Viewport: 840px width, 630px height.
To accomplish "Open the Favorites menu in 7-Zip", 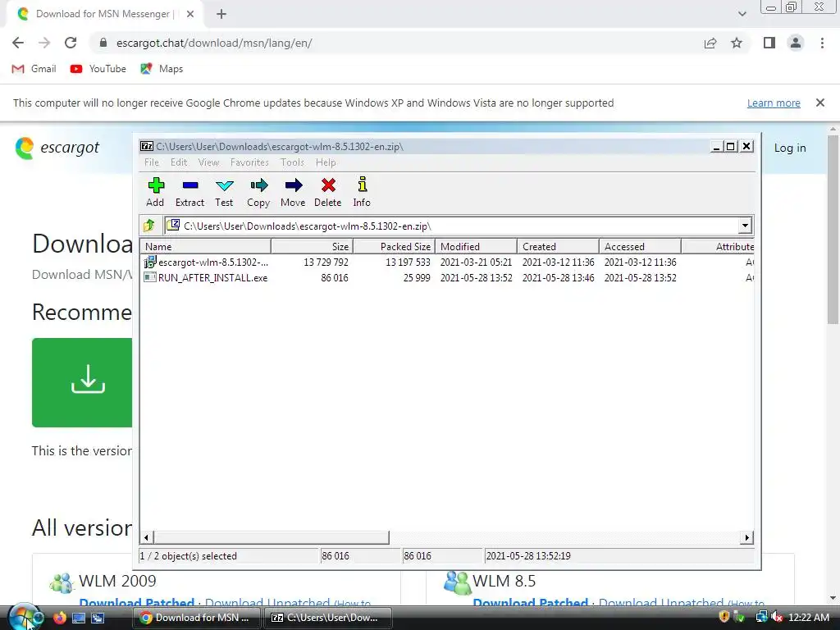I will pos(249,162).
